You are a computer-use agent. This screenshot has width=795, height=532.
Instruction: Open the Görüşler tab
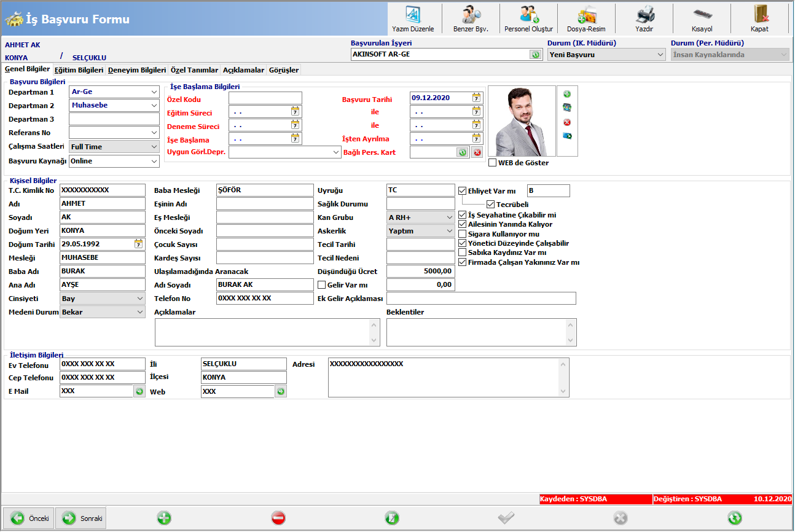(284, 70)
